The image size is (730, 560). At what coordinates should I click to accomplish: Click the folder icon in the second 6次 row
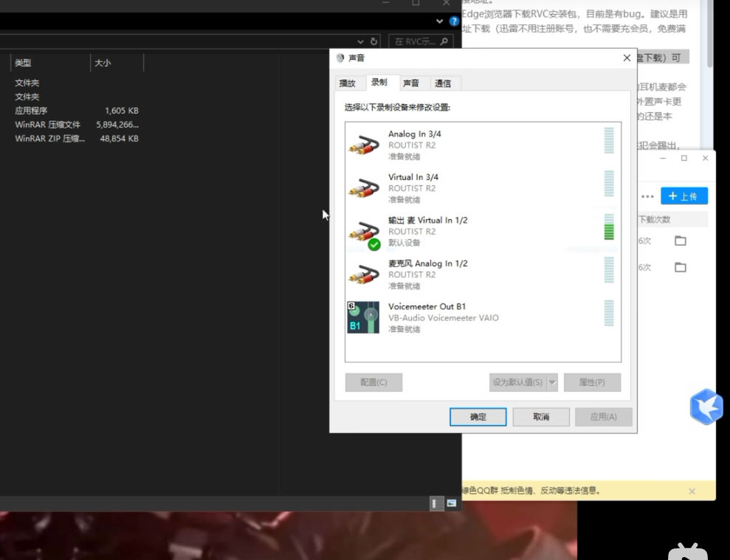tap(681, 267)
